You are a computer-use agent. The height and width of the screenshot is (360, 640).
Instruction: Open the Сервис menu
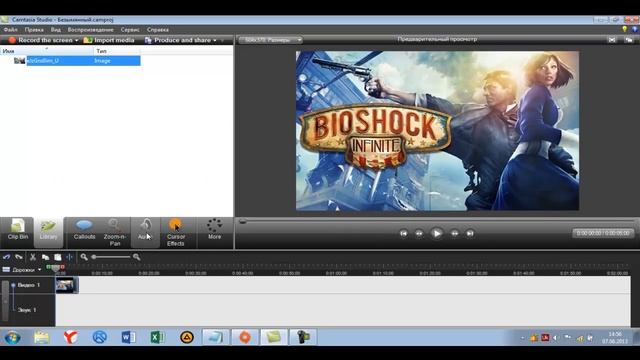(x=130, y=30)
